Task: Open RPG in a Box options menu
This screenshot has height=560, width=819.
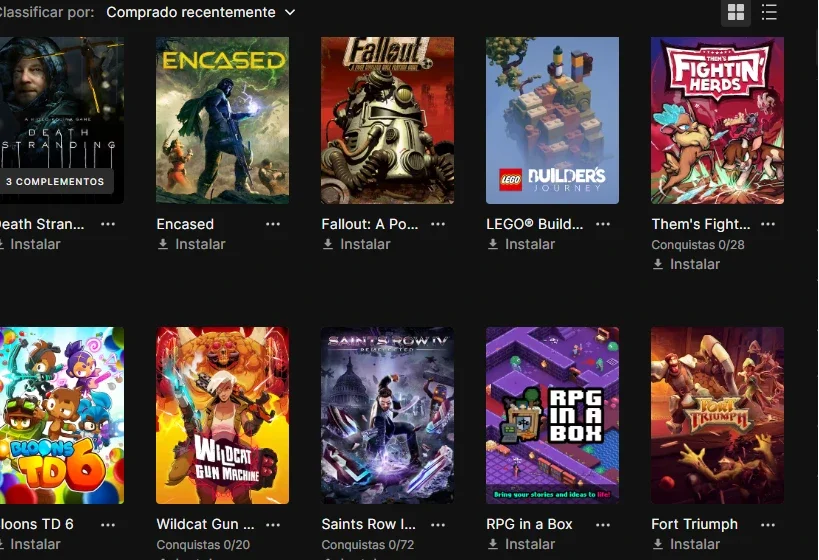Action: click(603, 524)
